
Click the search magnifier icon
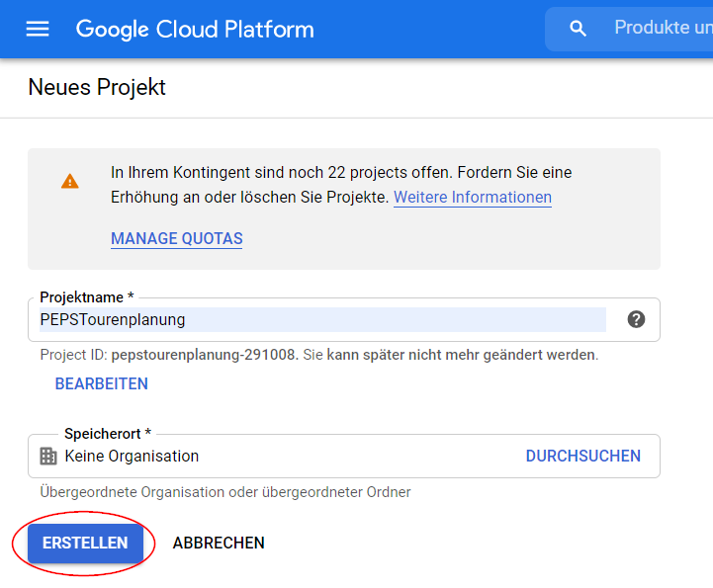(579, 29)
